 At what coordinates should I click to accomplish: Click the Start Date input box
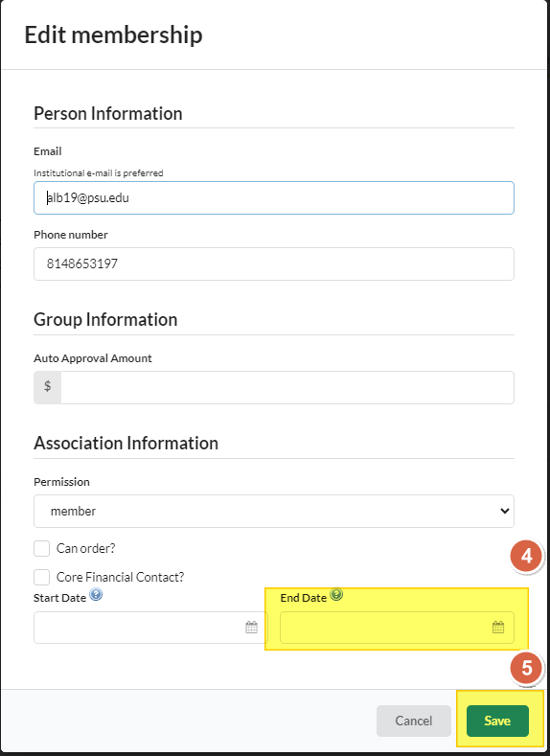click(150, 628)
